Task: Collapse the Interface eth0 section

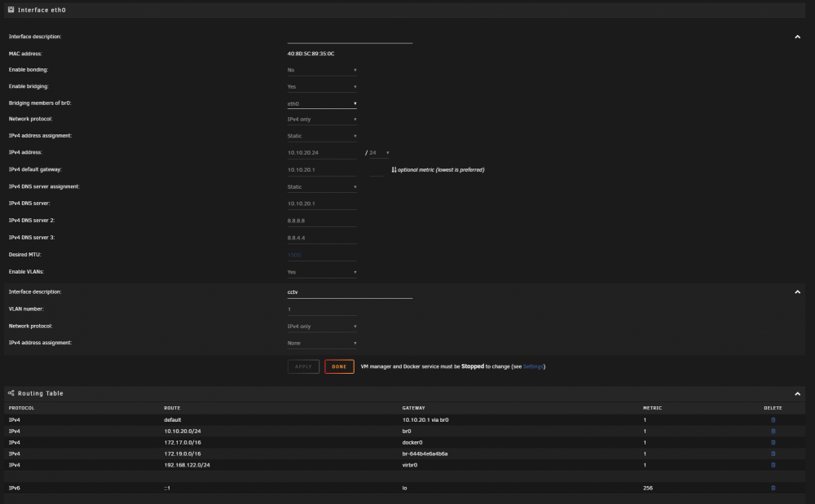Action: pyautogui.click(x=797, y=37)
